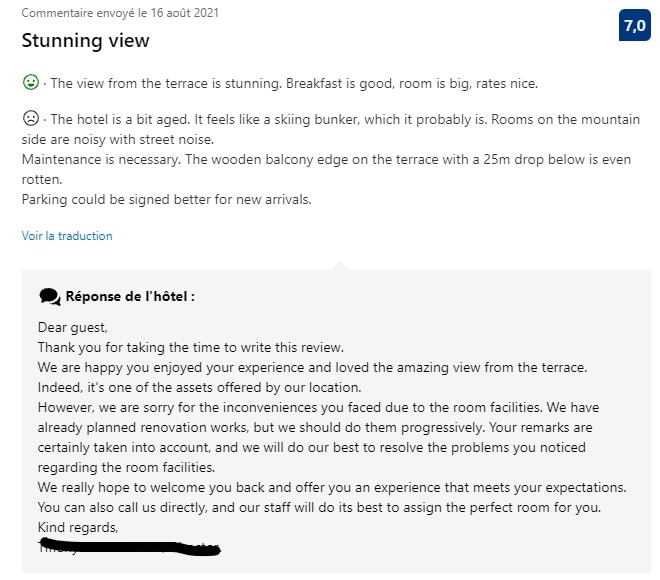
Task: Click the blacked-out signature at the bottom
Action: (128, 548)
